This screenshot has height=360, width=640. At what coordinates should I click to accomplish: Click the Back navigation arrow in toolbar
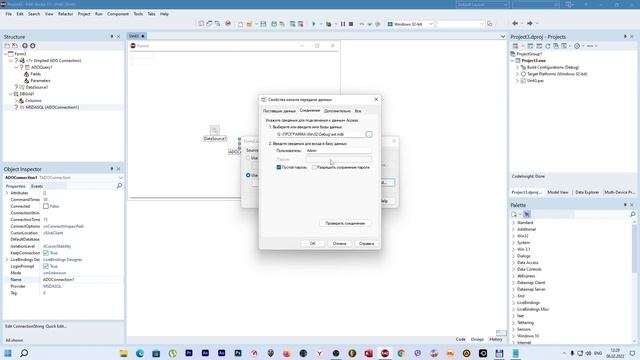tap(515, 24)
